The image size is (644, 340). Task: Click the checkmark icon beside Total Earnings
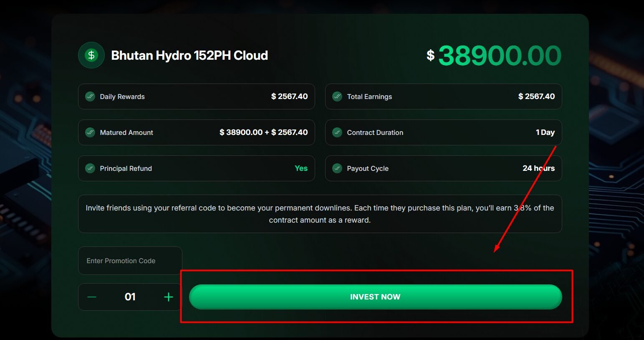coord(337,96)
